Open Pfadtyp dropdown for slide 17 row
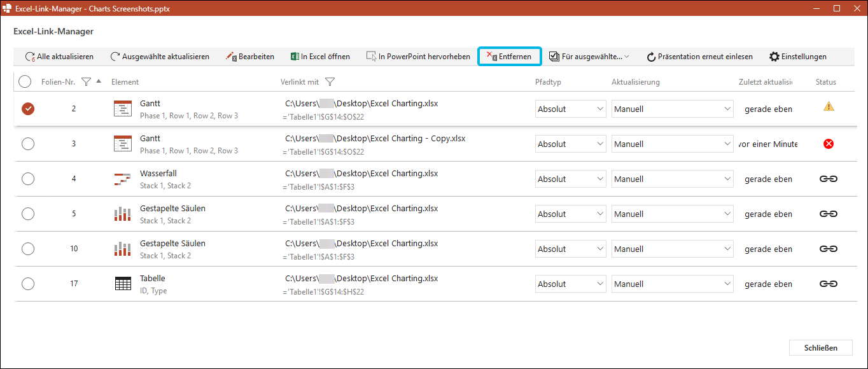This screenshot has height=369, width=868. point(571,284)
